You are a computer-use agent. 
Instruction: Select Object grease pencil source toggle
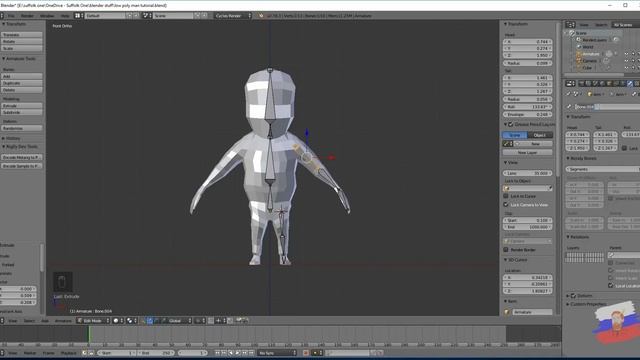[x=540, y=135]
